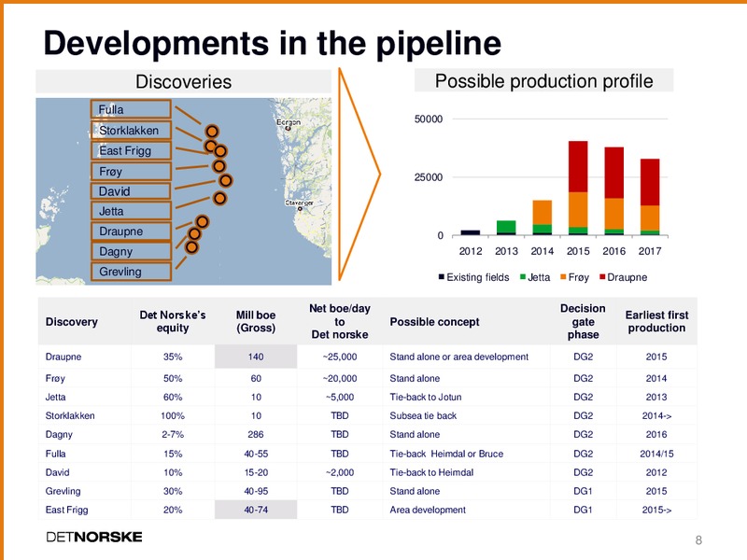The image size is (747, 560).
Task: Click the red segment of the 2016 bar
Action: point(614,173)
